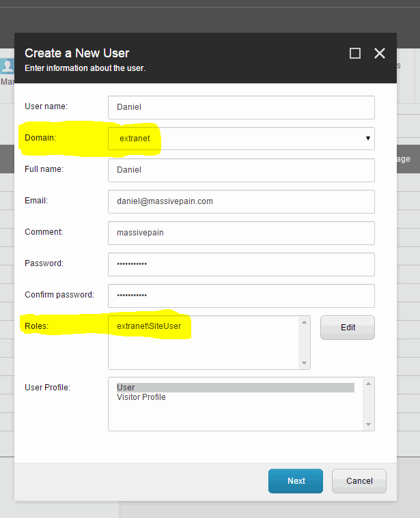Focus the Comment text field

coord(241,233)
